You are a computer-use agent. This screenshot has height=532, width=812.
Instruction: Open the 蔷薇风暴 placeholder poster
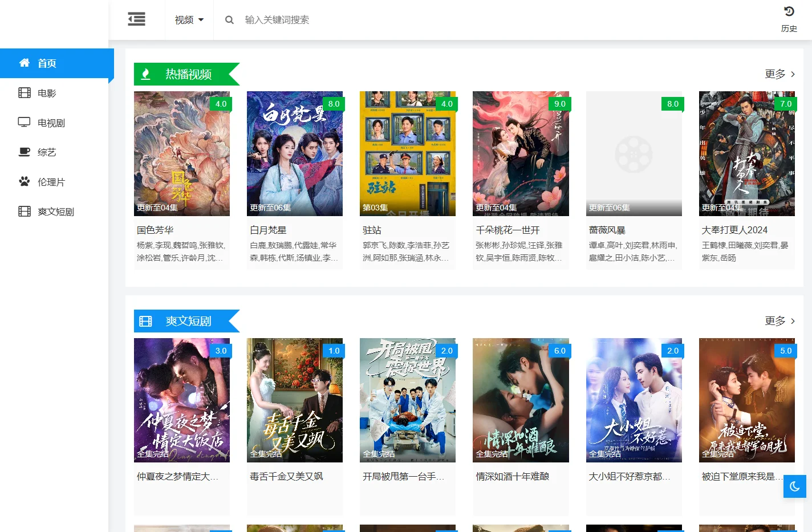634,153
